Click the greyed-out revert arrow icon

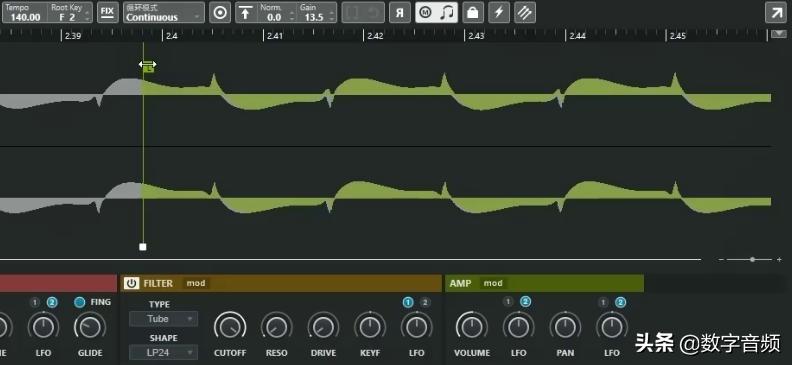tap(373, 13)
